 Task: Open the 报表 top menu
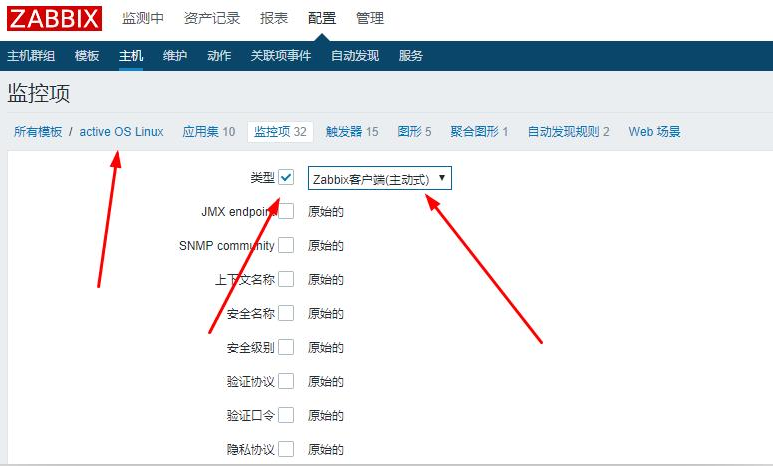pos(274,18)
